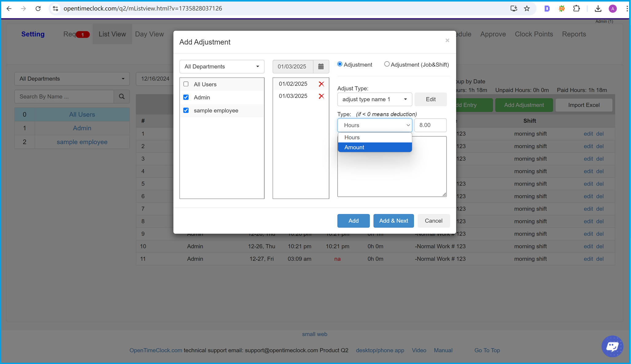Uncheck the sample employee checkbox
The image size is (631, 364).
[186, 110]
